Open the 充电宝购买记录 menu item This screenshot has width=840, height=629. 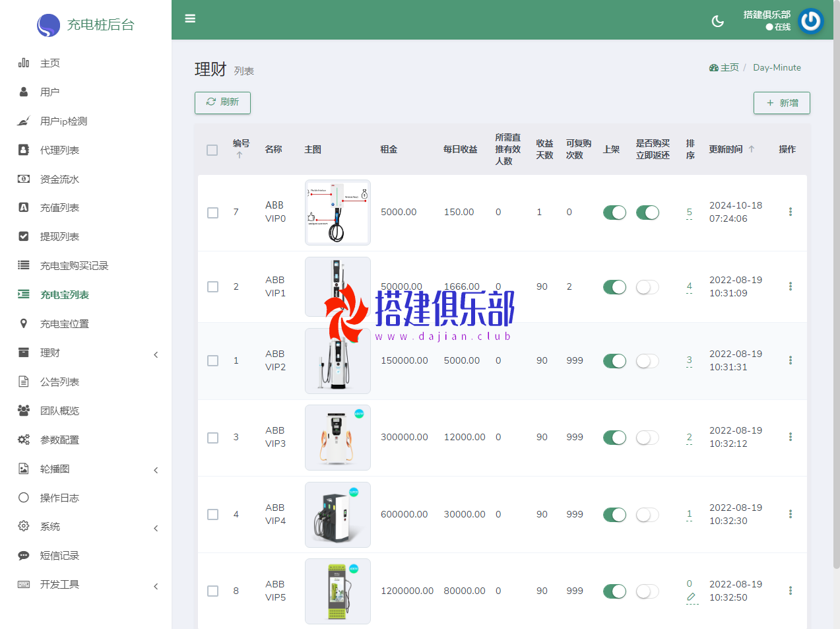coord(74,266)
